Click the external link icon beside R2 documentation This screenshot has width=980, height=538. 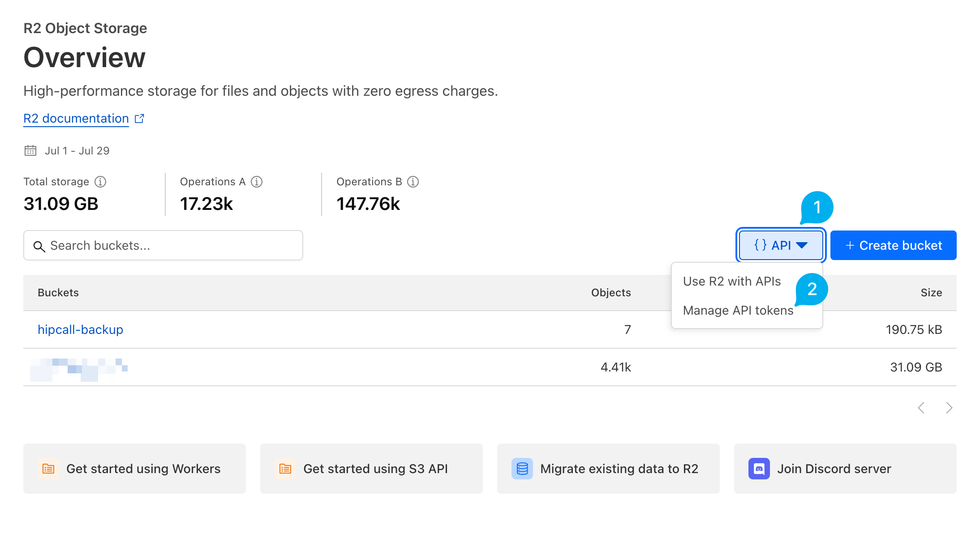point(139,119)
